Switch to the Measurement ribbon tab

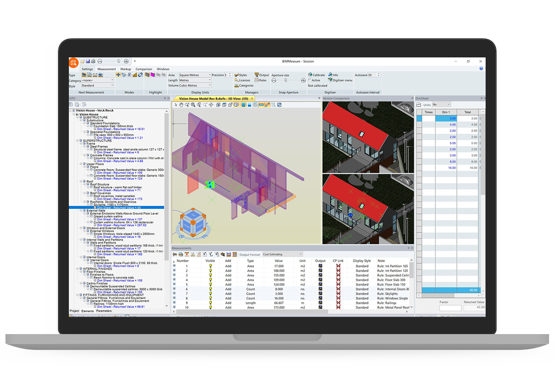107,69
